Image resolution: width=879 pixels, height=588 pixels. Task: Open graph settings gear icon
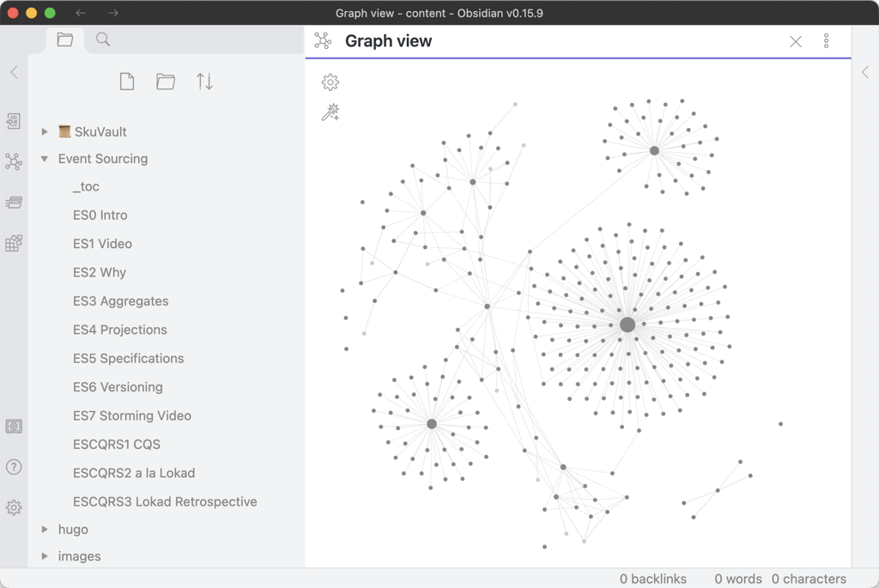pyautogui.click(x=330, y=82)
